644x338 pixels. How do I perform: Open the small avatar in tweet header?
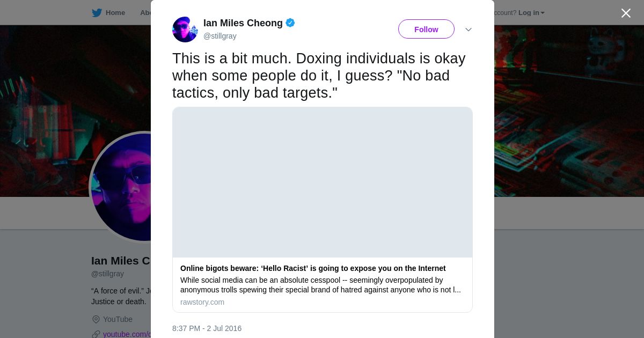185,30
